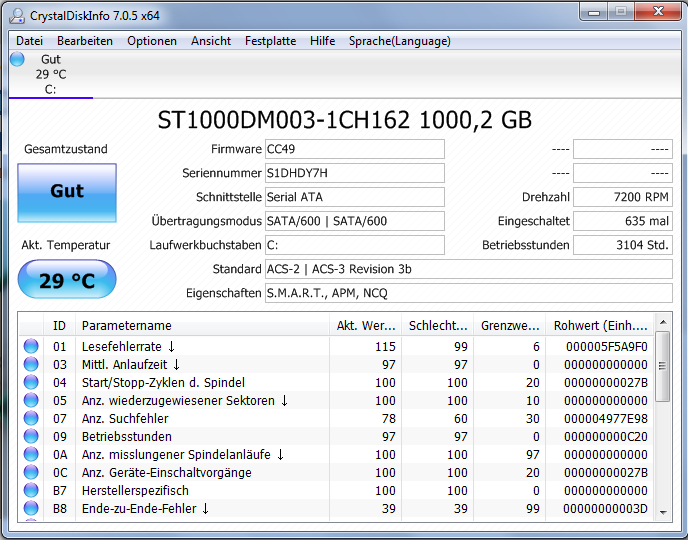
Task: Select Betriebsstunden parameter in SMART table
Action: (x=127, y=436)
